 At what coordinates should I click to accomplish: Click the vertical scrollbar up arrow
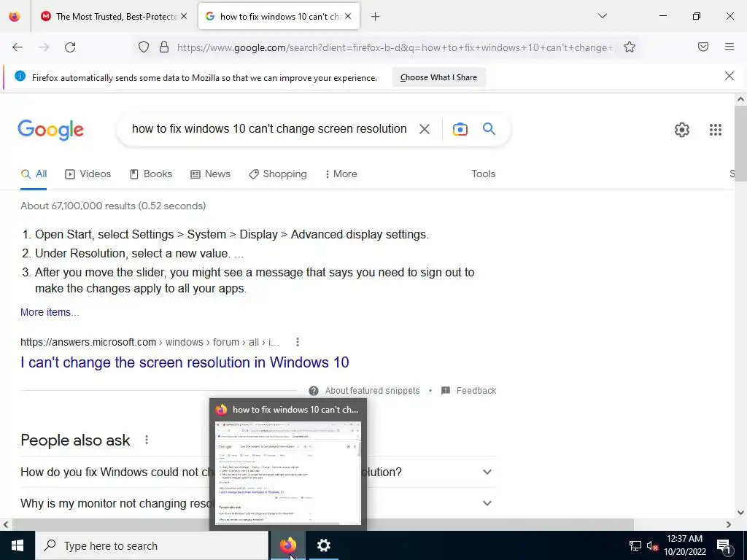(740, 99)
